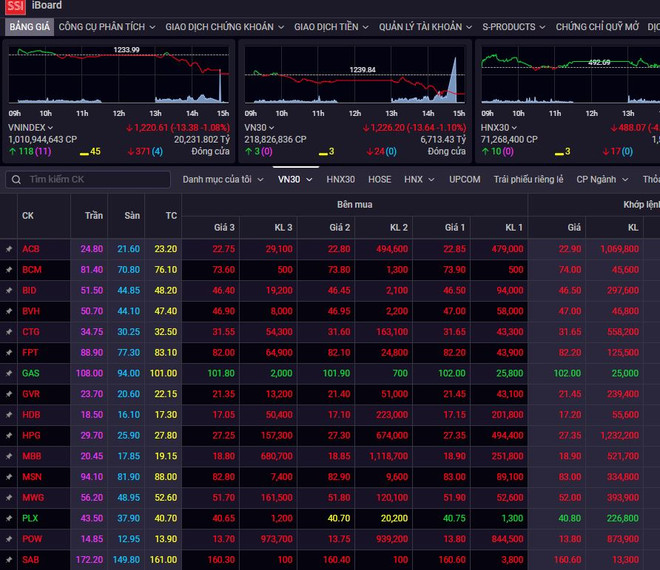The width and height of the screenshot is (660, 570).
Task: Expand S-Products menu
Action: tap(514, 27)
